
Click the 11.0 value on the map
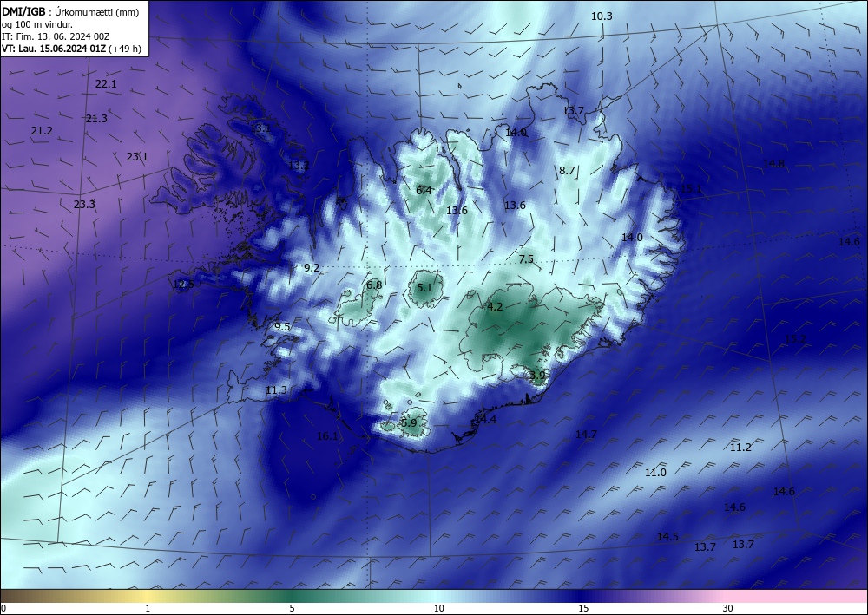[x=655, y=473]
